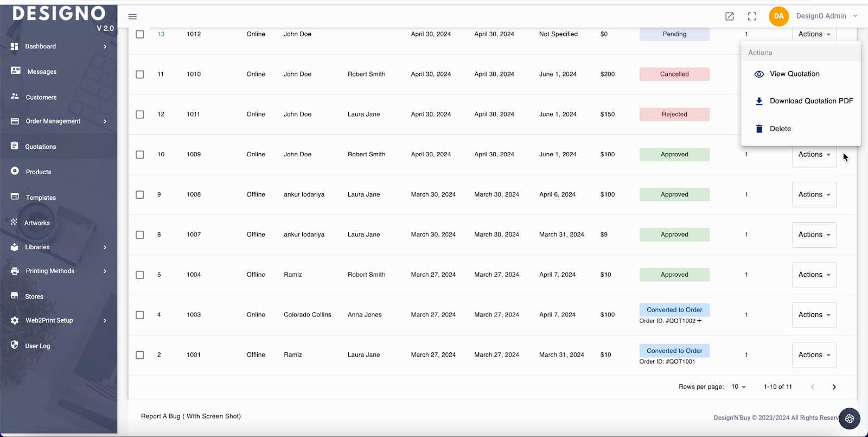Click the download icon for Quotation PDF
The image size is (868, 437).
click(759, 101)
